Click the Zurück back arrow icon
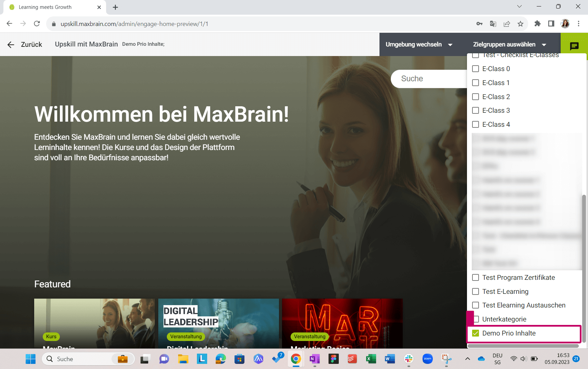The image size is (588, 369). pyautogui.click(x=11, y=45)
